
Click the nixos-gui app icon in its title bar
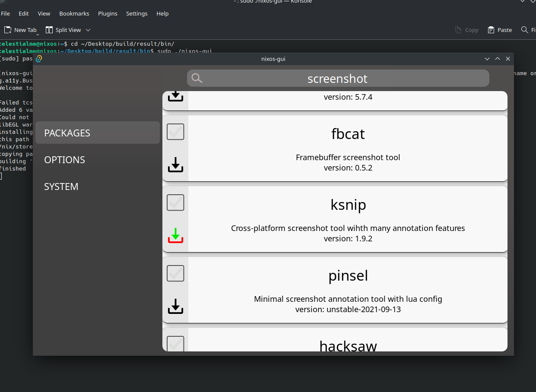click(39, 59)
